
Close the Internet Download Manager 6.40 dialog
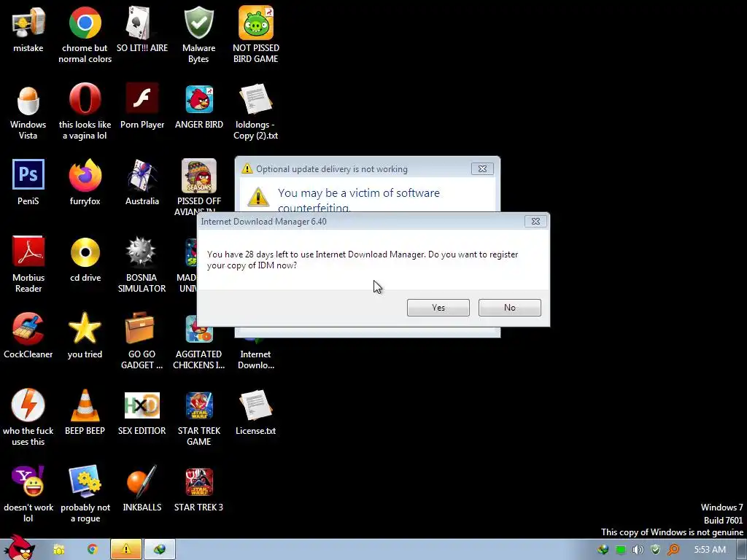coord(535,222)
